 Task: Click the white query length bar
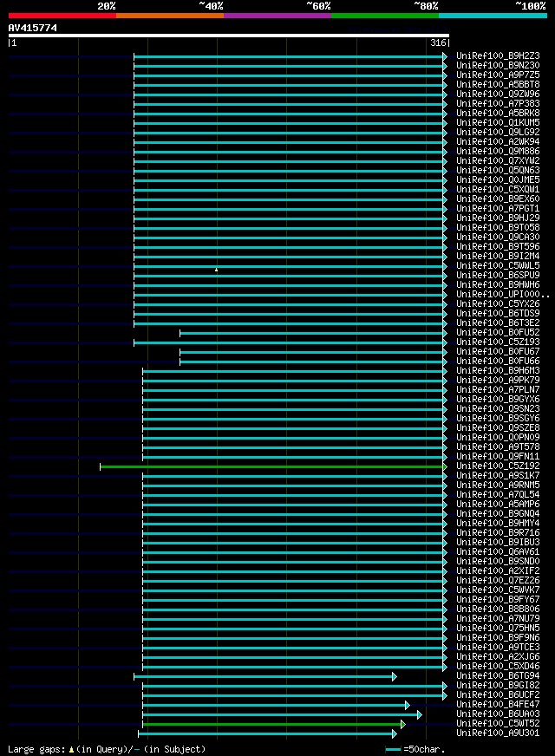click(x=229, y=36)
